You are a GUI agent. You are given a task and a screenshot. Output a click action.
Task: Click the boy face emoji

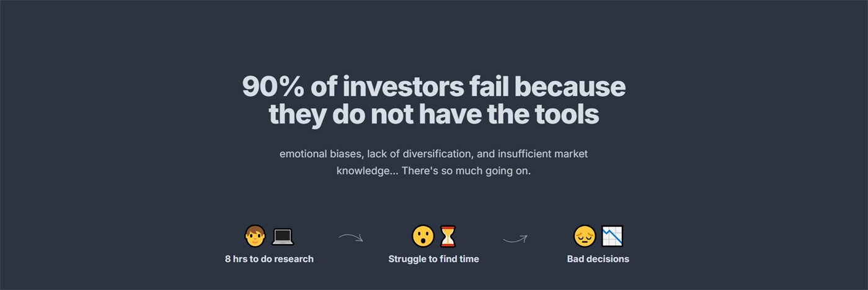point(255,236)
